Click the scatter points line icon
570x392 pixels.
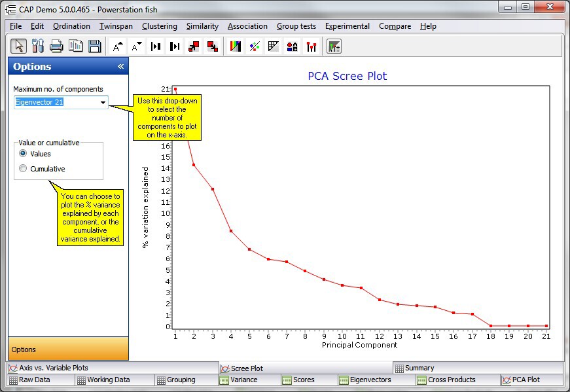click(255, 46)
